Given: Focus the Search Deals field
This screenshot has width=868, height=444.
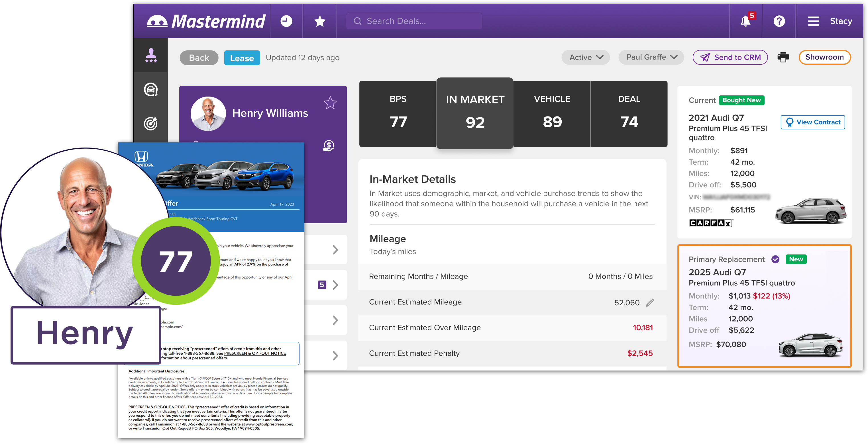Looking at the screenshot, I should [414, 21].
